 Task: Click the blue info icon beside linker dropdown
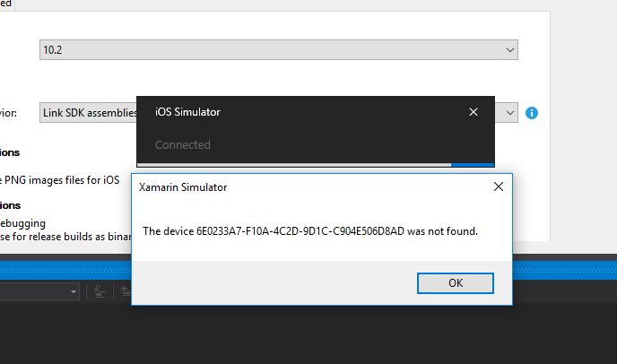tap(532, 113)
